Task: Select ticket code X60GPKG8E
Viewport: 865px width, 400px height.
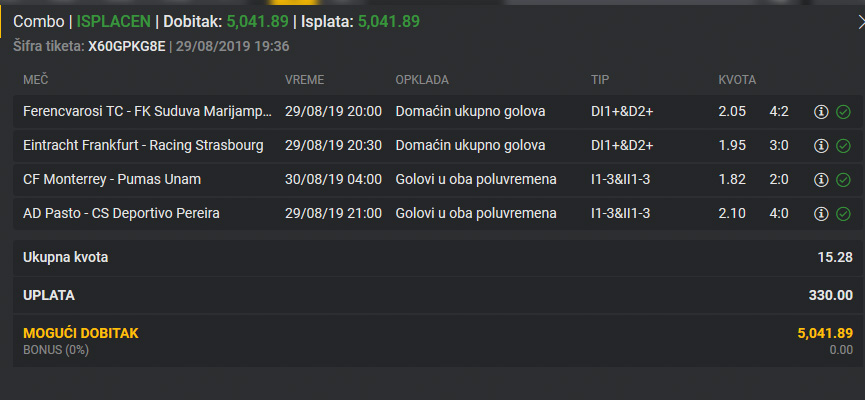Action: coord(127,46)
